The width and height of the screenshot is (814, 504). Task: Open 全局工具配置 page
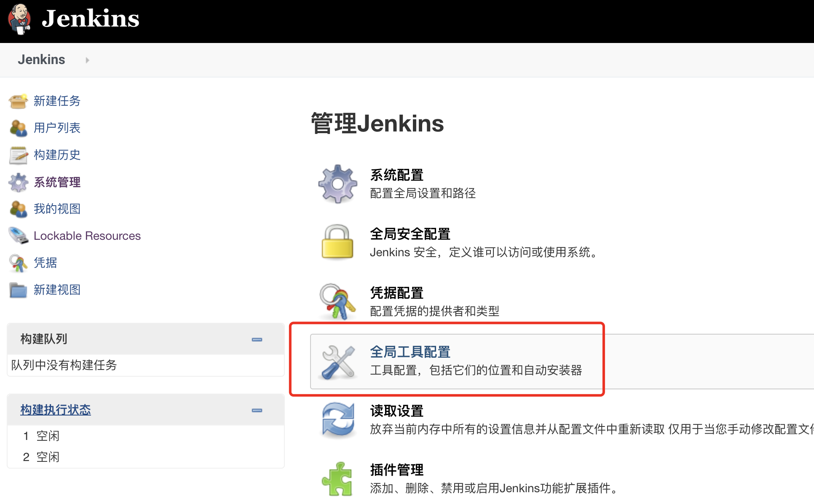410,352
